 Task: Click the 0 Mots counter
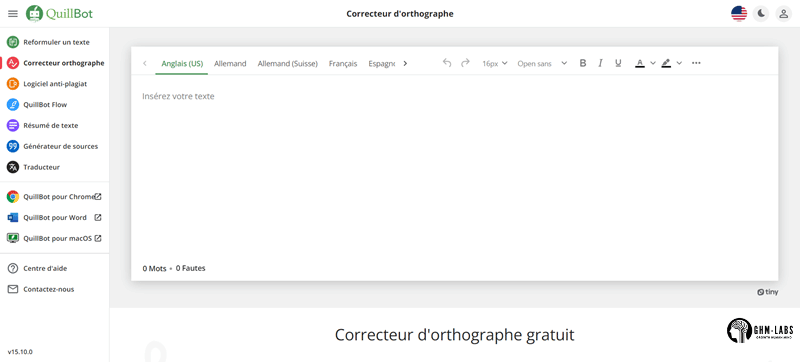[154, 268]
